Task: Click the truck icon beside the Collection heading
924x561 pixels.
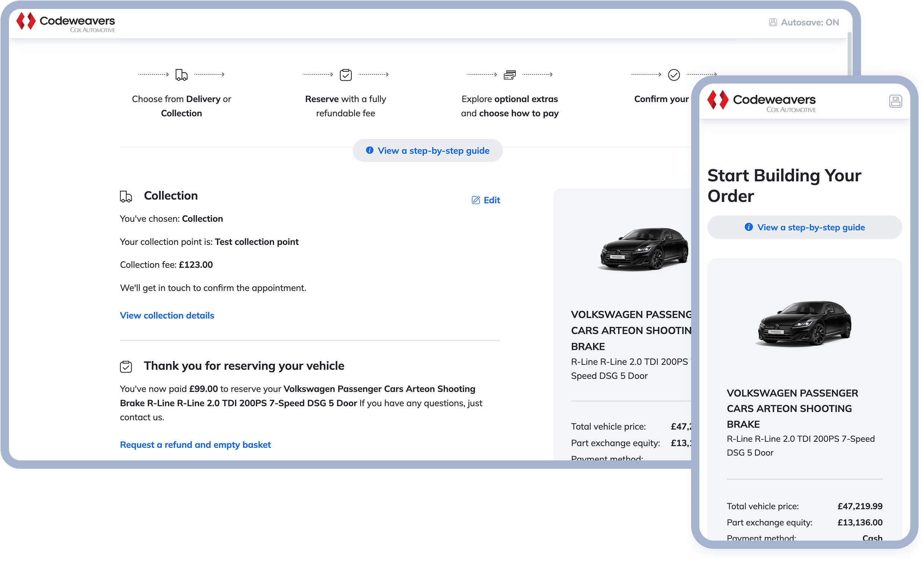Action: [x=126, y=196]
